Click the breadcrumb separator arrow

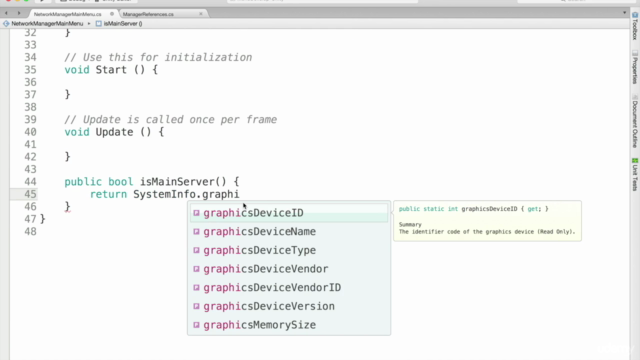(89, 24)
